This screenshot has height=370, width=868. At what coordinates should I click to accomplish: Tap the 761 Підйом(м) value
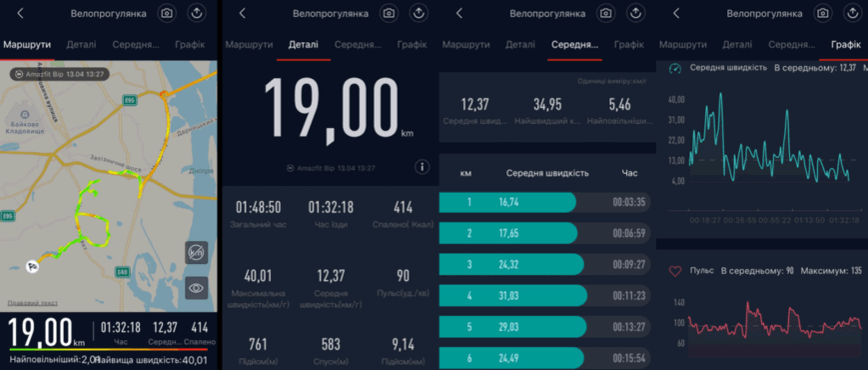(x=258, y=345)
